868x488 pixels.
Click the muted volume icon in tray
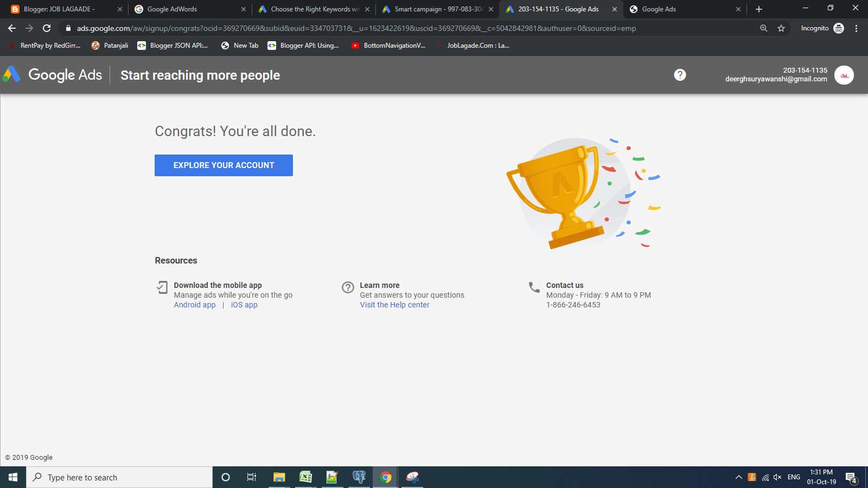pyautogui.click(x=778, y=477)
